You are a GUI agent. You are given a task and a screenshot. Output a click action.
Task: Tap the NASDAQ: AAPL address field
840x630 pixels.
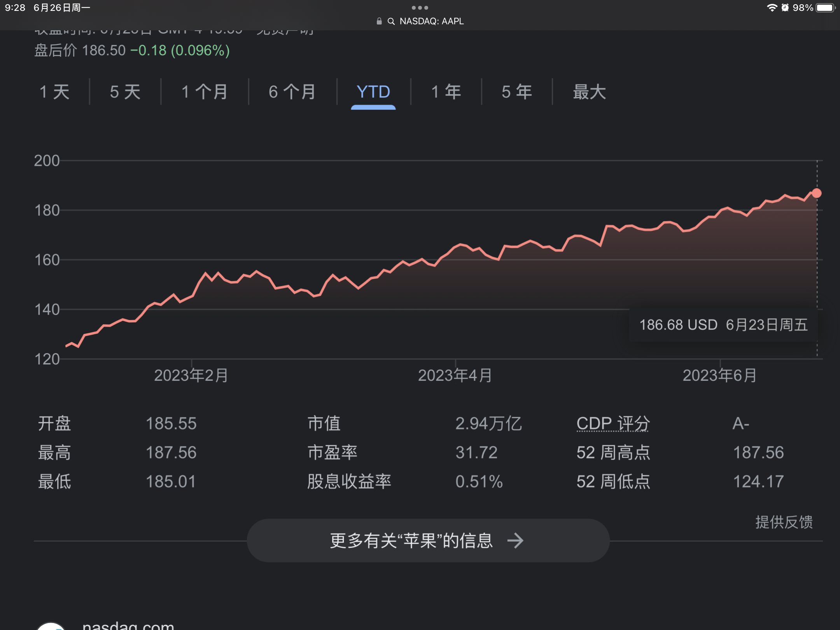coord(432,21)
